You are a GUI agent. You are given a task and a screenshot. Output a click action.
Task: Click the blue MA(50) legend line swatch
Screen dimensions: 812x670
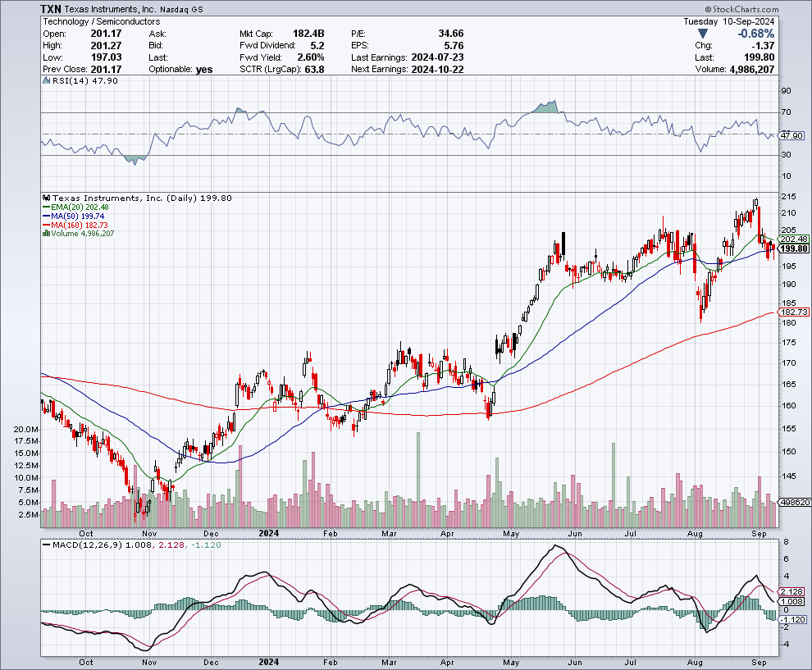point(44,216)
